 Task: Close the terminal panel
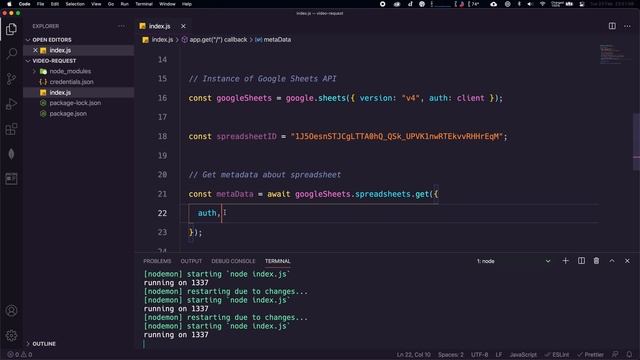point(627,261)
